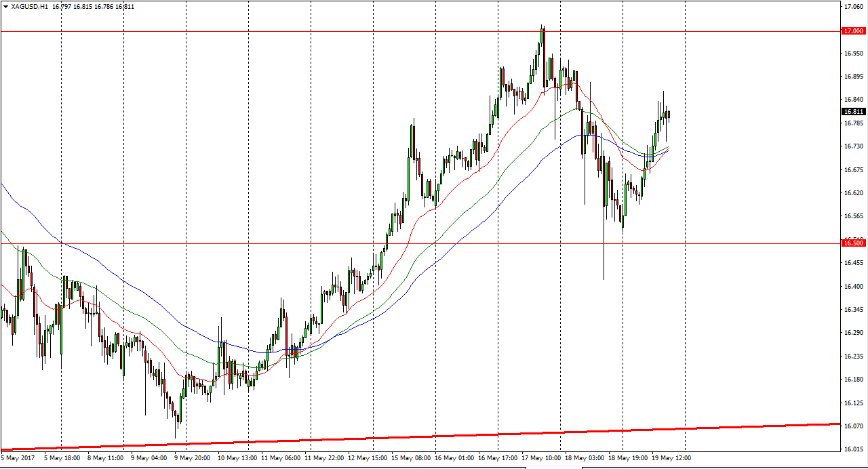This screenshot has height=469, width=868.
Task: Click the 16.290 value on price scale
Action: click(x=852, y=333)
